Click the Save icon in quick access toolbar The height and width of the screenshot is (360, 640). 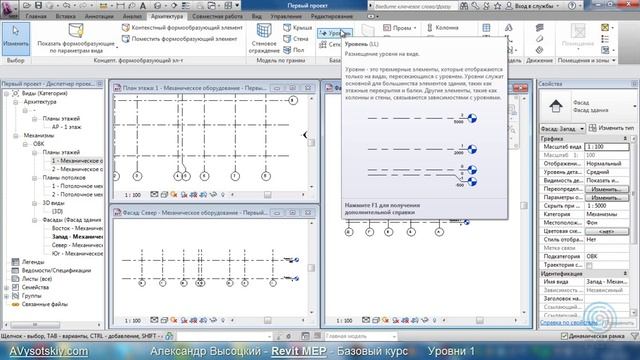[38, 6]
